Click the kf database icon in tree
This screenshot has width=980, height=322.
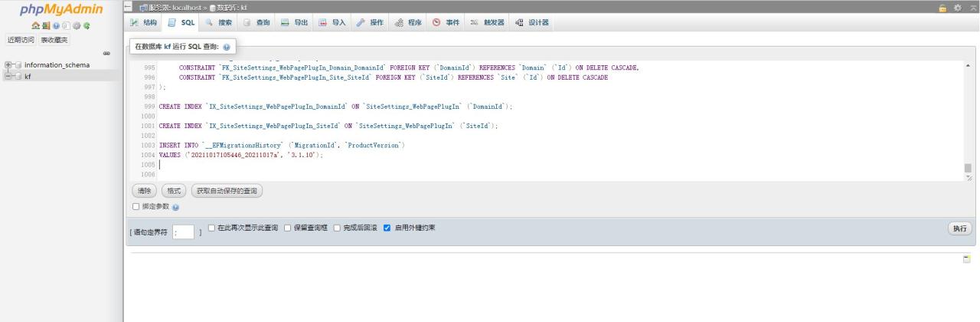18,76
